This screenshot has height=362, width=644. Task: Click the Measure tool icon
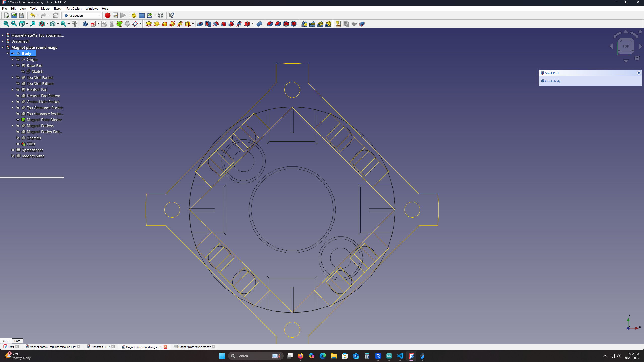click(74, 24)
